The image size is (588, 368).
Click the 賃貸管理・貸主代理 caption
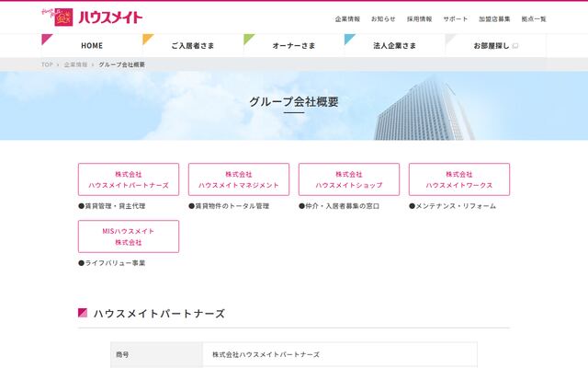tap(112, 206)
